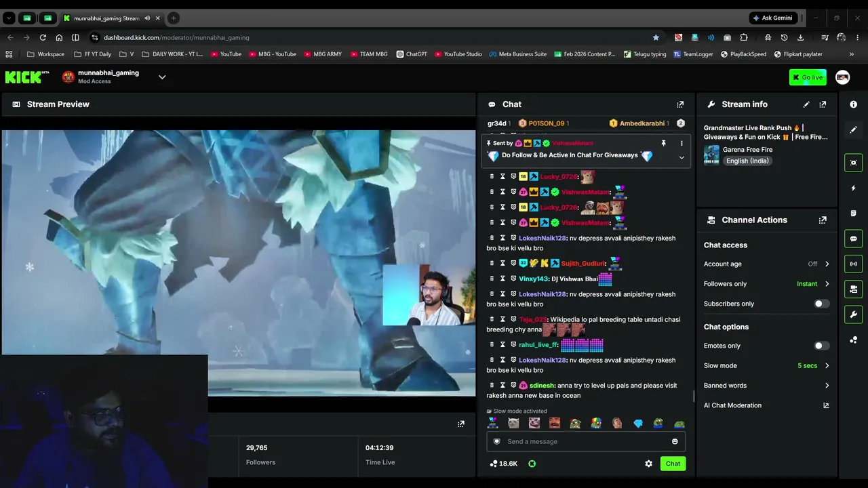Open the emoji picker in message box
The width and height of the screenshot is (868, 488).
coord(675,442)
